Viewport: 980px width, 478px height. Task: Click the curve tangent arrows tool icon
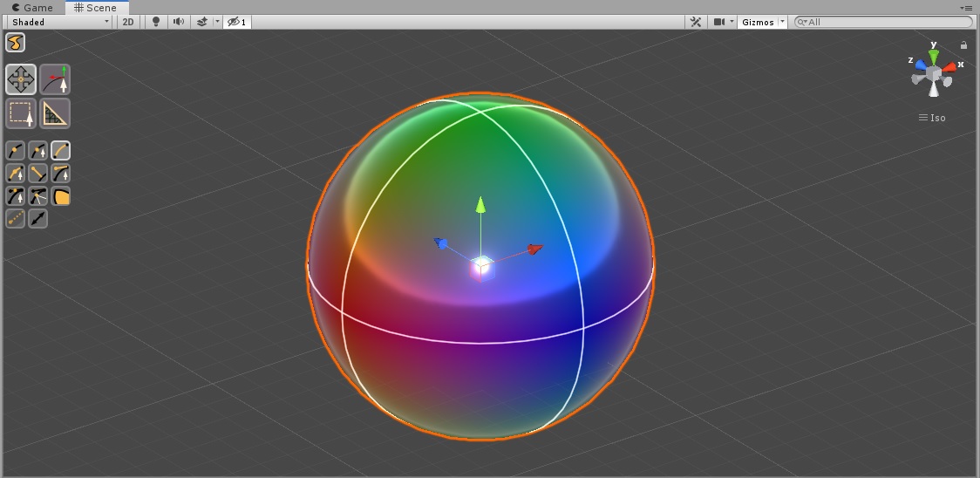coord(55,79)
